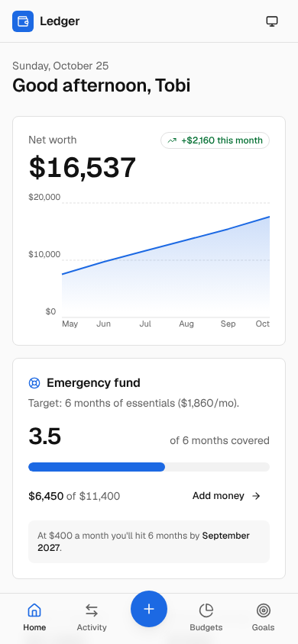Viewport: 298px width, 644px height.
Task: Click the Emergency fund lifebuoy icon
Action: (x=34, y=383)
